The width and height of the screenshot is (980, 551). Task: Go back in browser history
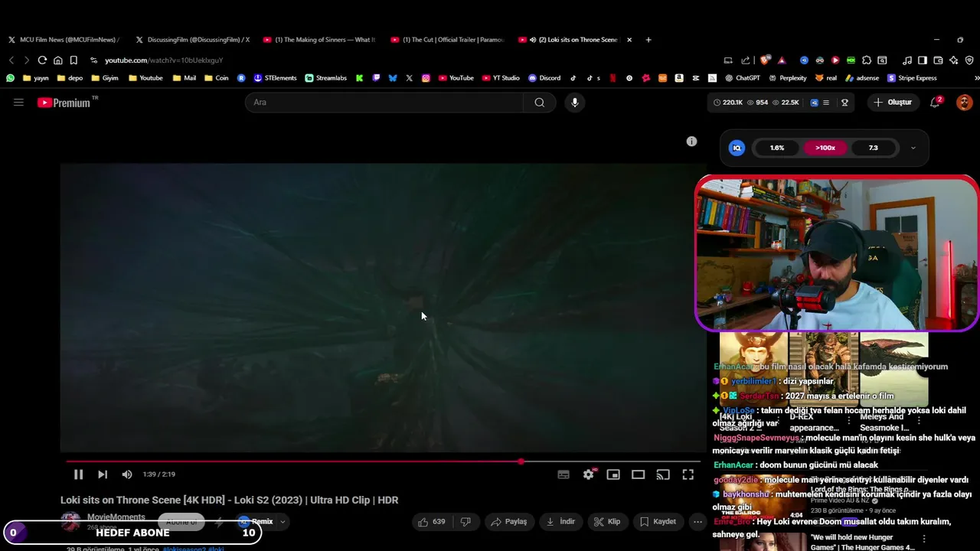tap(11, 60)
